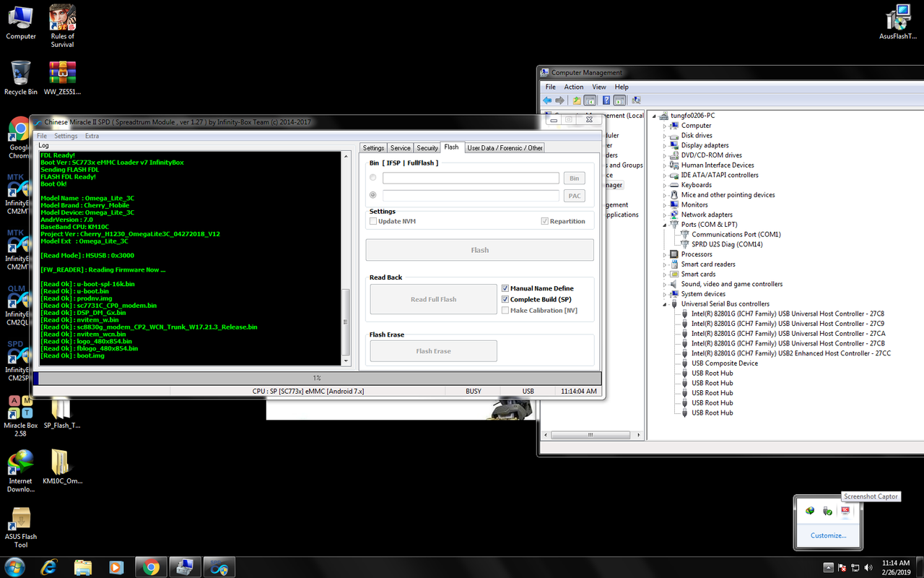The width and height of the screenshot is (924, 578).
Task: Click log panel vertical scrollbar
Action: click(346, 258)
